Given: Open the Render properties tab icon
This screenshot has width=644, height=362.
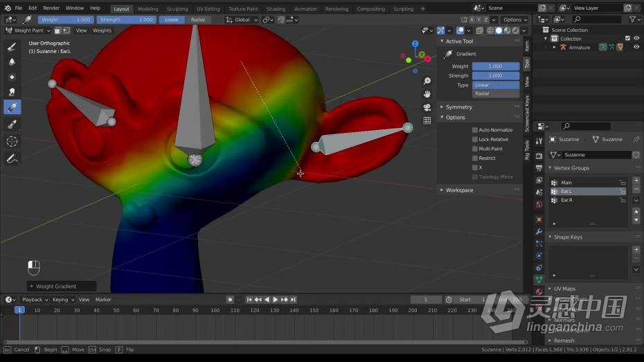Looking at the screenshot, I should click(539, 156).
